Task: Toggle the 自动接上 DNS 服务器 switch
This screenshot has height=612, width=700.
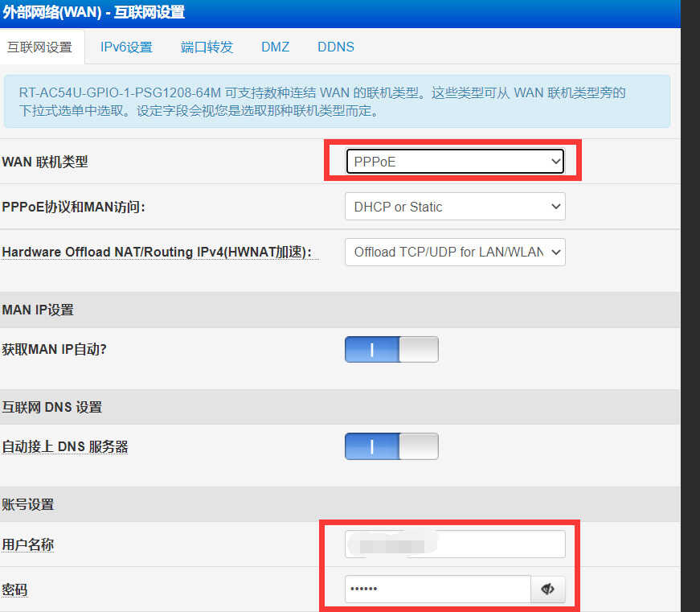Action: tap(391, 446)
